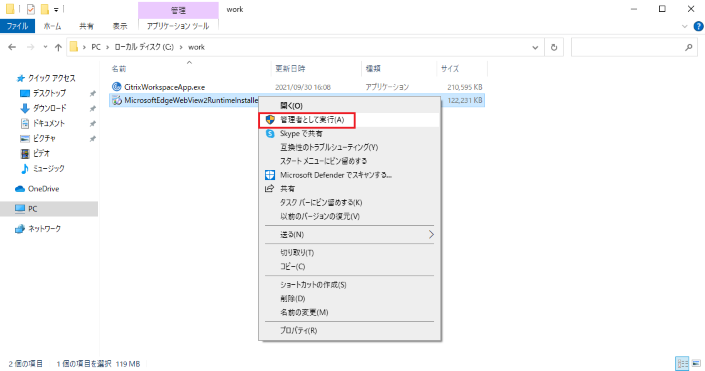
Task: Click ローカル ディスク (C:) breadcrumb
Action: coord(144,47)
